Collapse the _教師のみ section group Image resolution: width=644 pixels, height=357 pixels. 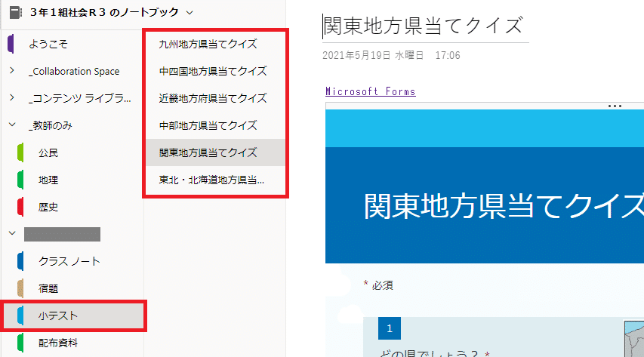tap(12, 125)
